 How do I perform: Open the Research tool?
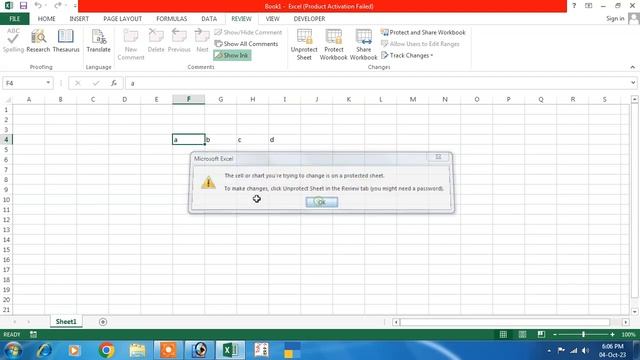tap(38, 40)
